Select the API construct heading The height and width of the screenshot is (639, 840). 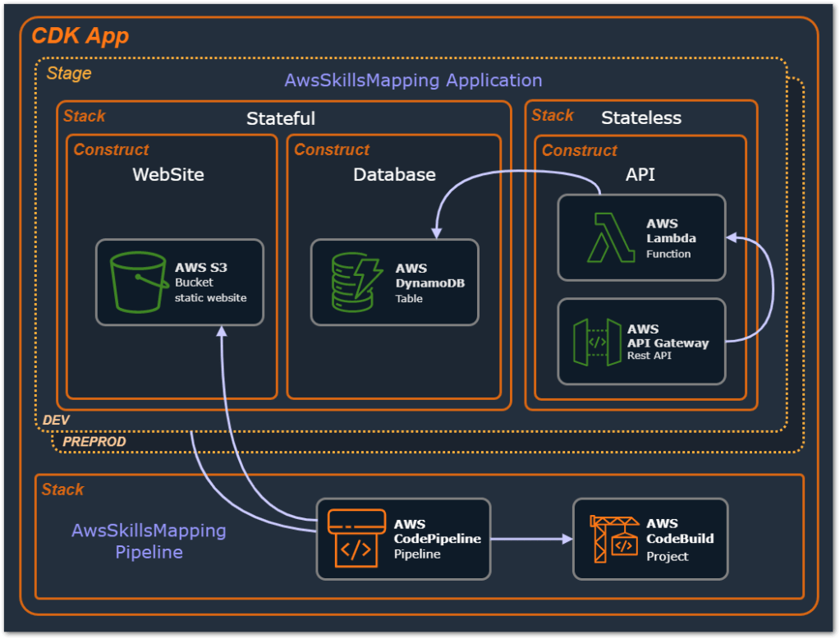[640, 174]
